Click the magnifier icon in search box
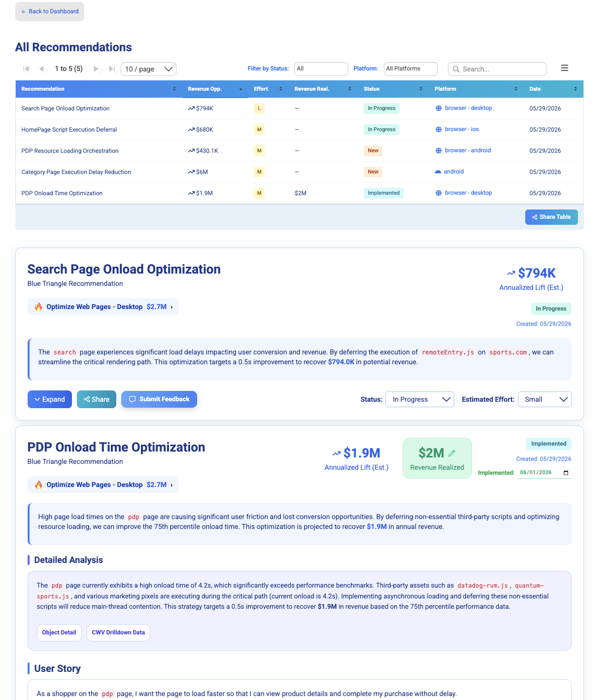The height and width of the screenshot is (700, 611). click(456, 69)
